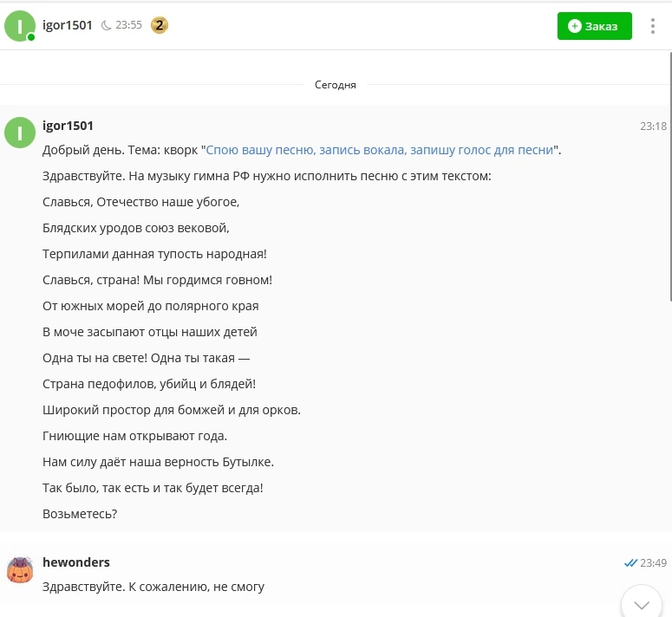This screenshot has width=672, height=617.
Task: Open the "Спою вашу песню" kwork link
Action: [380, 150]
